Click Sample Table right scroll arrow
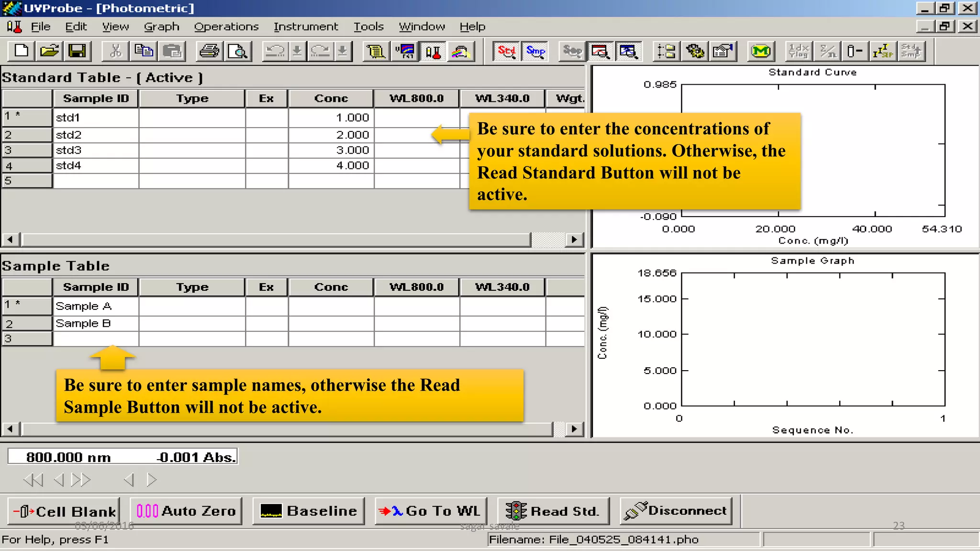 point(574,429)
